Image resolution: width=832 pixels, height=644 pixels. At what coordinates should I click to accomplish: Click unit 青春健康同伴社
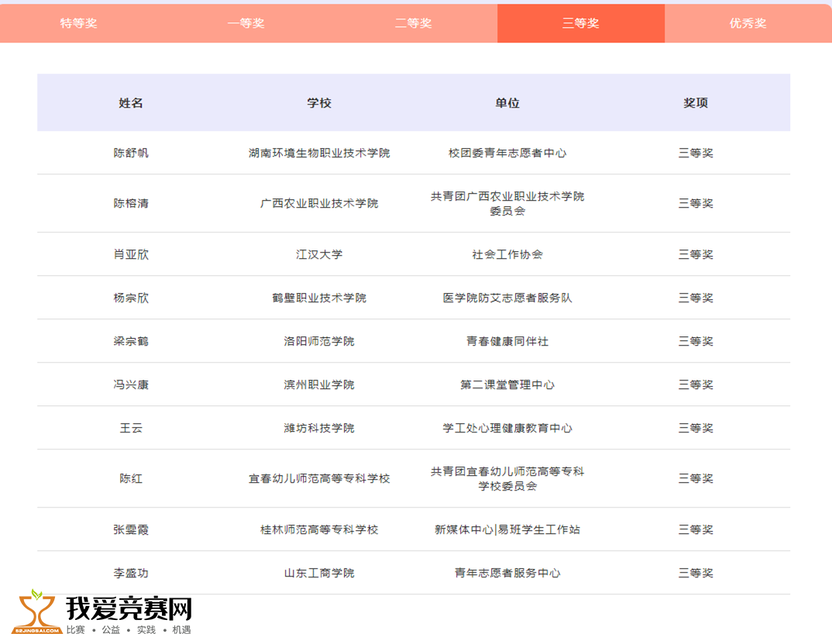click(507, 342)
